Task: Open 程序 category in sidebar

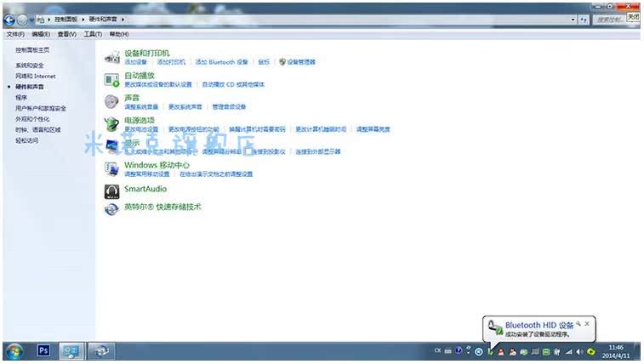Action: (x=21, y=98)
